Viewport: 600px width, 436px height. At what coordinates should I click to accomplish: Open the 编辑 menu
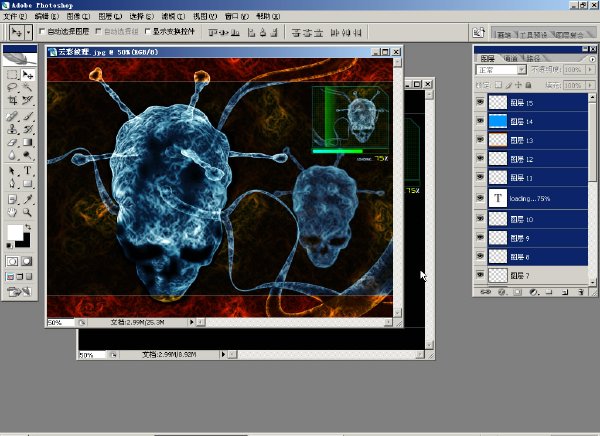pyautogui.click(x=46, y=16)
